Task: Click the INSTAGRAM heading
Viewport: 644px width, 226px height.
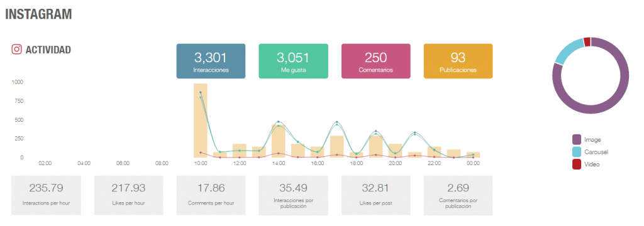Action: coord(38,14)
